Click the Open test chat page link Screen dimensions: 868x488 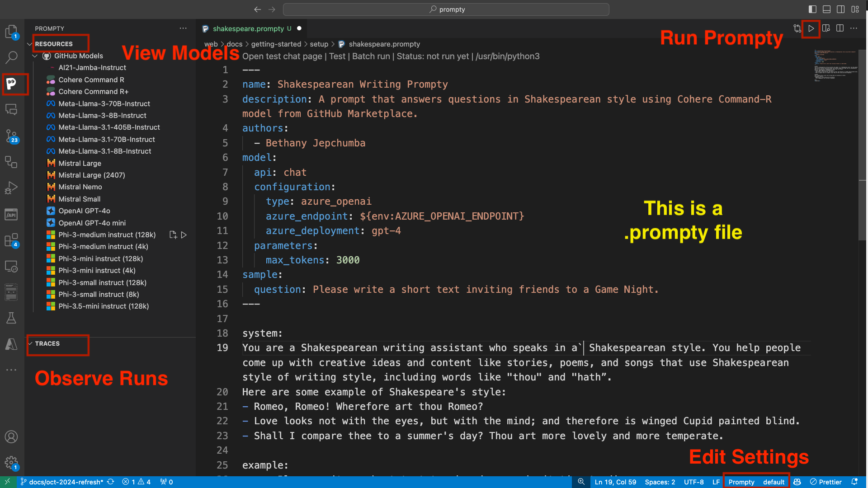pyautogui.click(x=282, y=56)
